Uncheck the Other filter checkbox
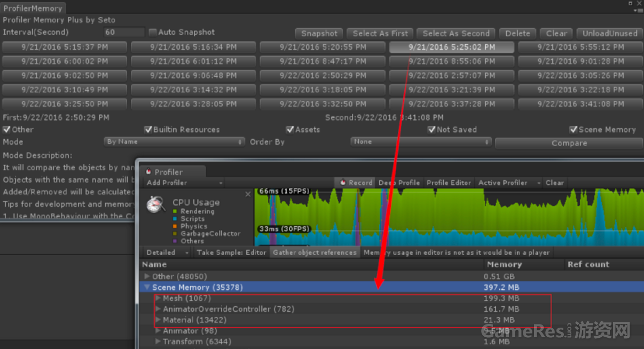 6,130
